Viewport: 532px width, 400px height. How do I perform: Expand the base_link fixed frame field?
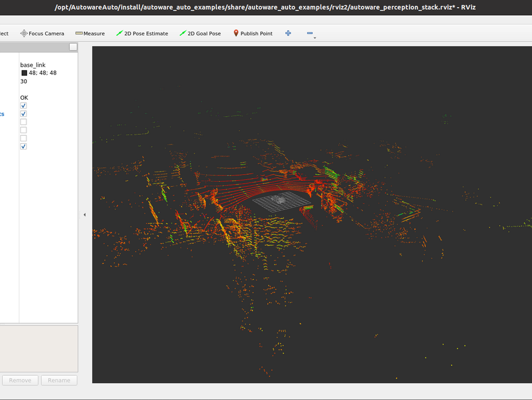click(x=32, y=65)
